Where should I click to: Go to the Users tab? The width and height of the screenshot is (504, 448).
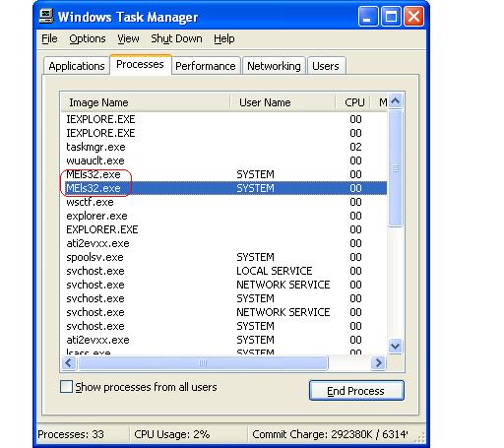click(326, 66)
